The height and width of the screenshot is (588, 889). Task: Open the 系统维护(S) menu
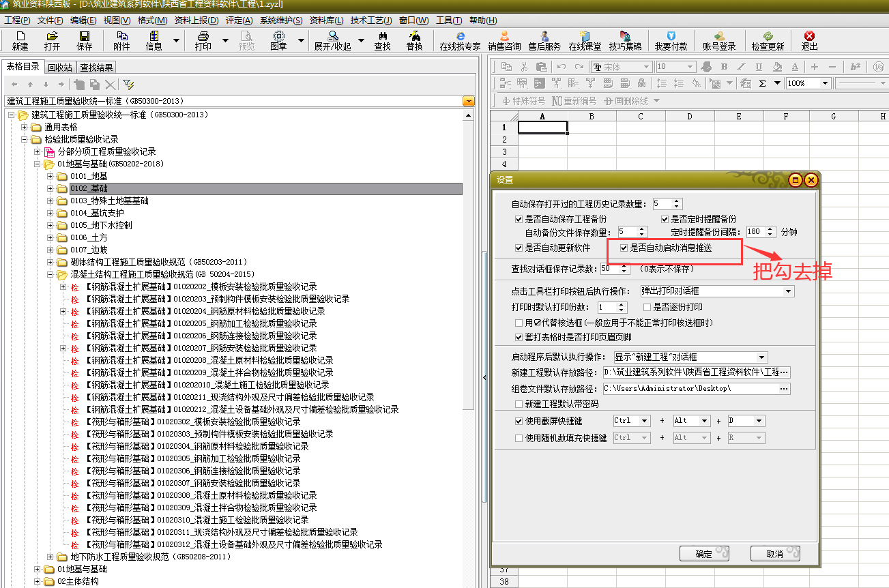click(281, 20)
